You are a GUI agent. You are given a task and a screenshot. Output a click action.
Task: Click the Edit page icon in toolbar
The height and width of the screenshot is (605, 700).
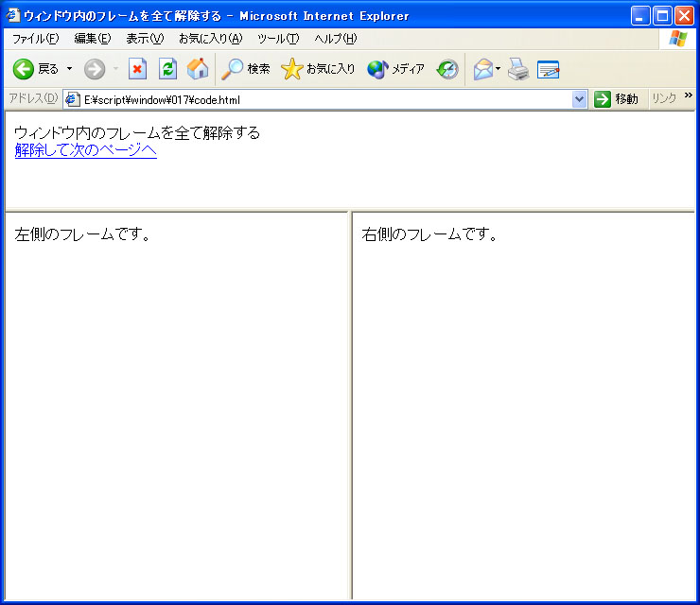[549, 70]
